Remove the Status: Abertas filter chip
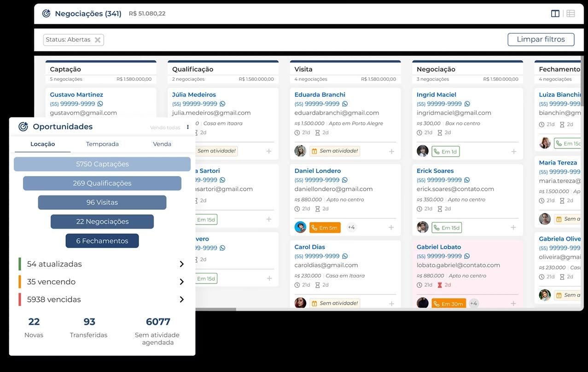588x372 pixels. (x=98, y=40)
